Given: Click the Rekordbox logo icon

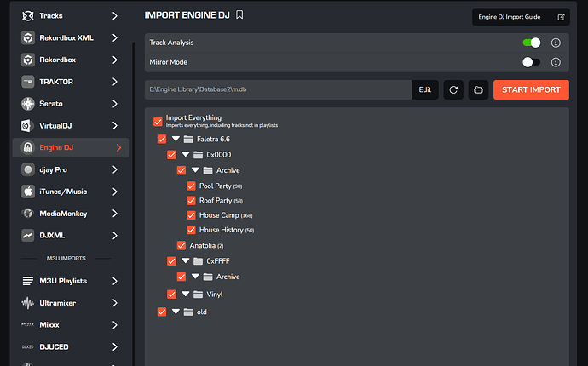Looking at the screenshot, I should (28, 60).
